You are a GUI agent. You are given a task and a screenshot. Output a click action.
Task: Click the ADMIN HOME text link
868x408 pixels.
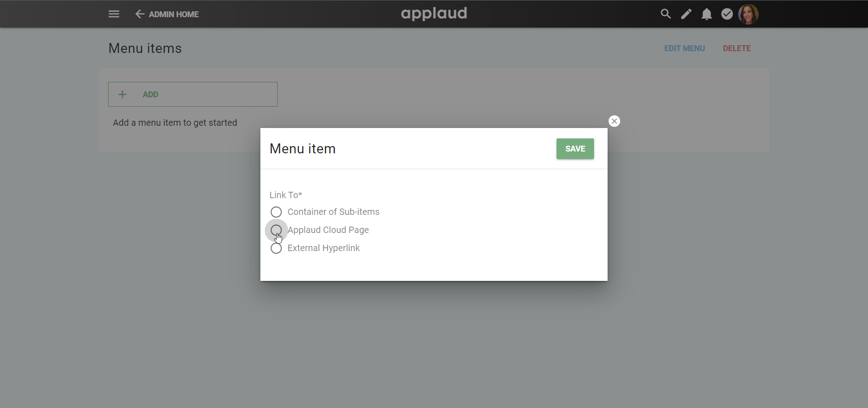(x=174, y=14)
